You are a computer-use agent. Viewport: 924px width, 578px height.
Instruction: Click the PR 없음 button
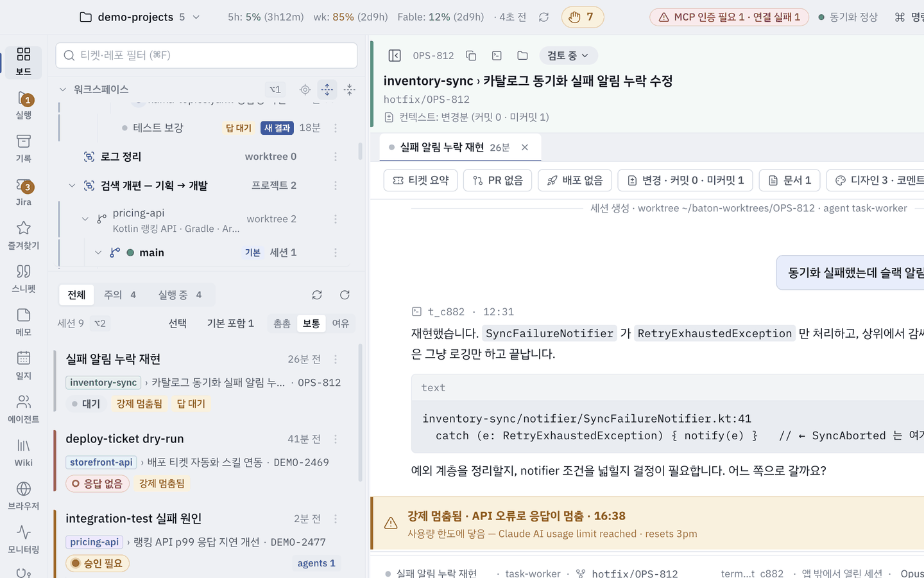(497, 180)
